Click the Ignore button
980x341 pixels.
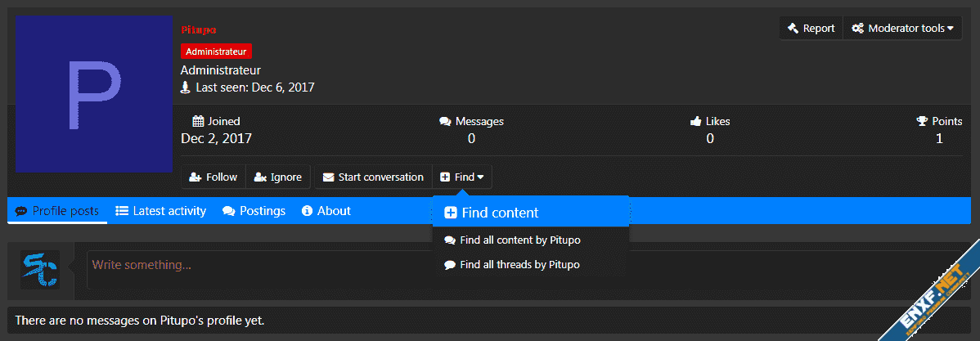pyautogui.click(x=278, y=177)
